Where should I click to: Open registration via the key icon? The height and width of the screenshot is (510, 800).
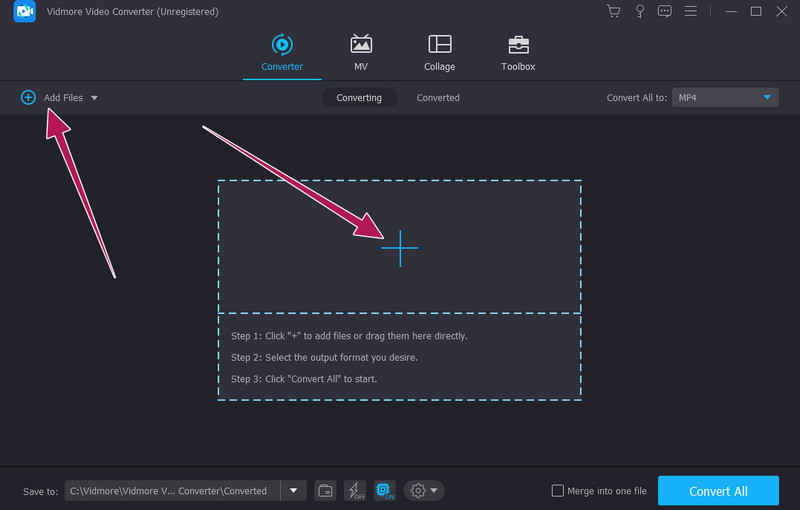(639, 12)
